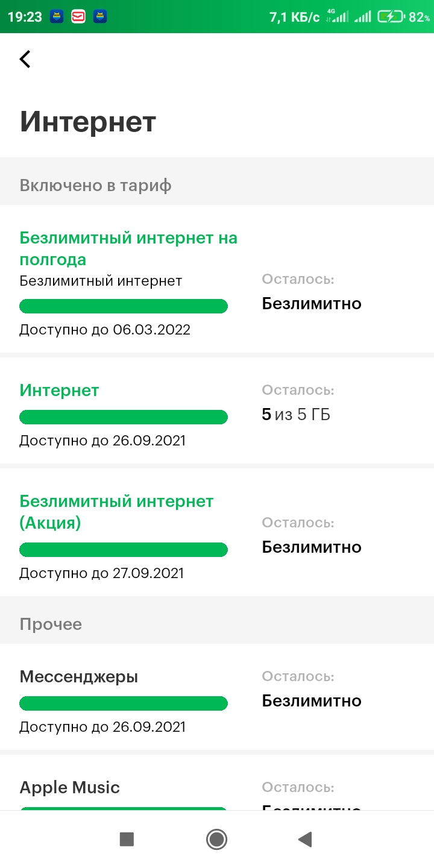Tap '5 из 5 ГБ' remaining value

point(296,415)
